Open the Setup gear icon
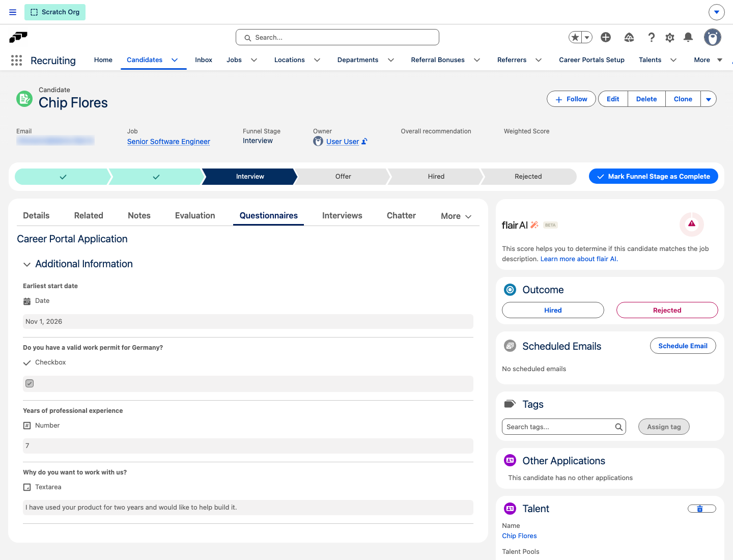733x560 pixels. coord(670,37)
